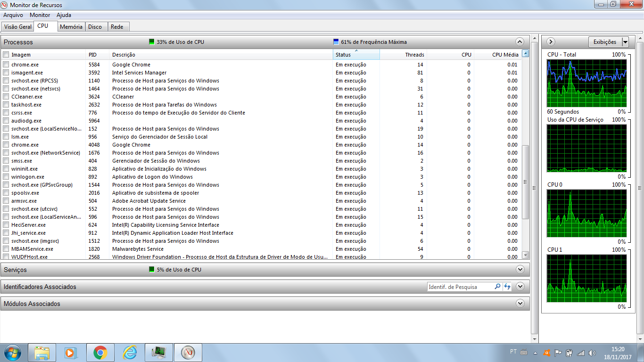The width and height of the screenshot is (644, 362).
Task: Open the Monitor menu
Action: (x=40, y=15)
